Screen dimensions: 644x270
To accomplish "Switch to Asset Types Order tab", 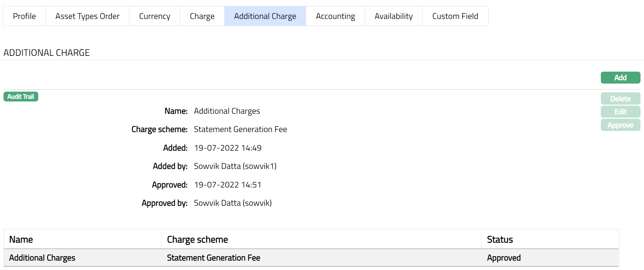I will click(x=87, y=16).
